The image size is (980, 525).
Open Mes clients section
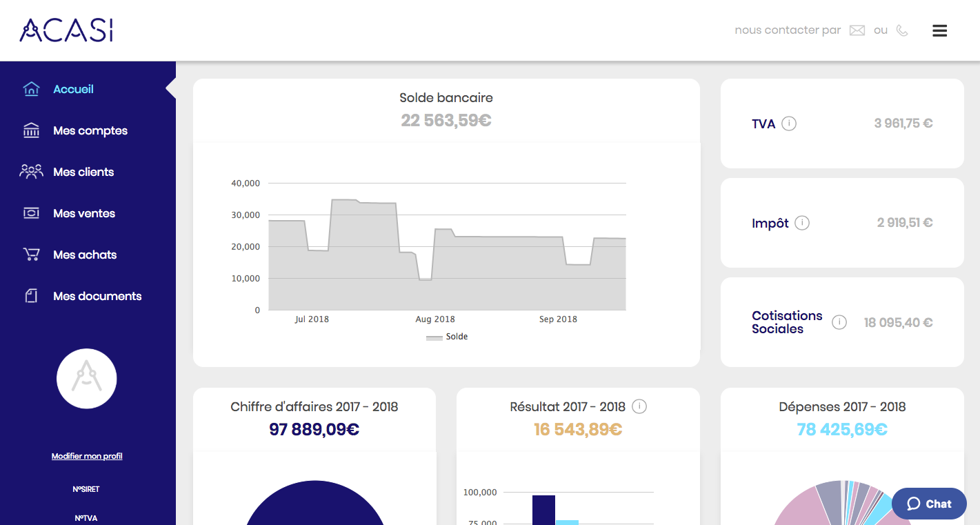[83, 172]
